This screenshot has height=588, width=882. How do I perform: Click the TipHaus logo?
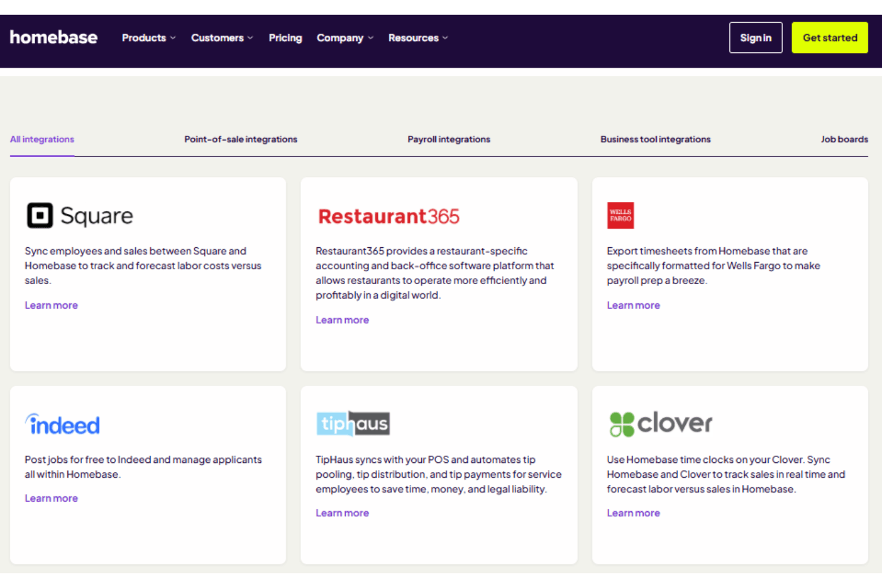tap(353, 424)
